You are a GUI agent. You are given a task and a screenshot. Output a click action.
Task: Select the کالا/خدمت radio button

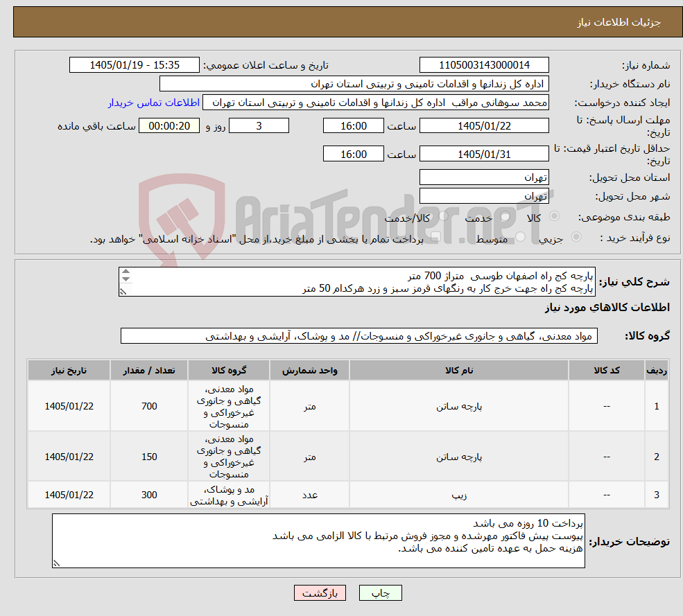click(443, 216)
